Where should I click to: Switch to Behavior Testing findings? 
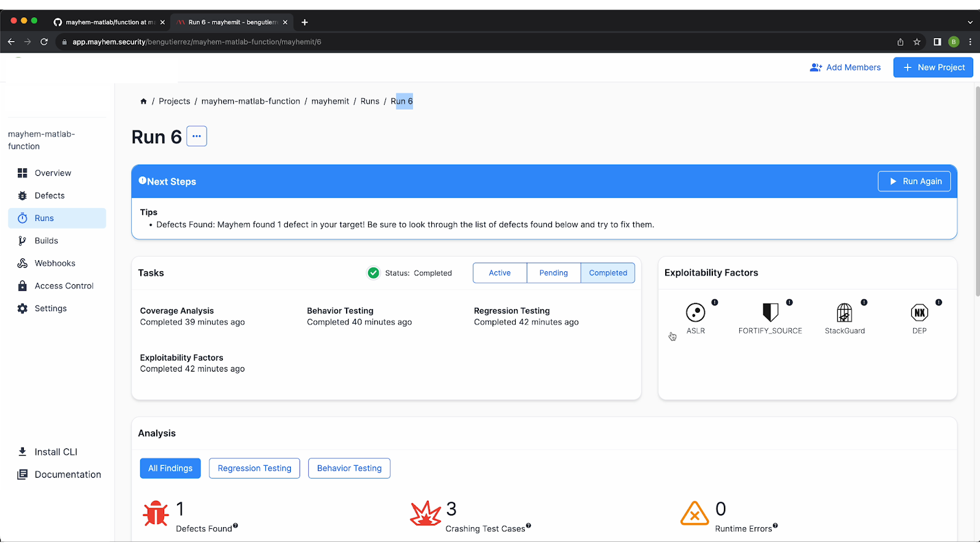coord(349,468)
